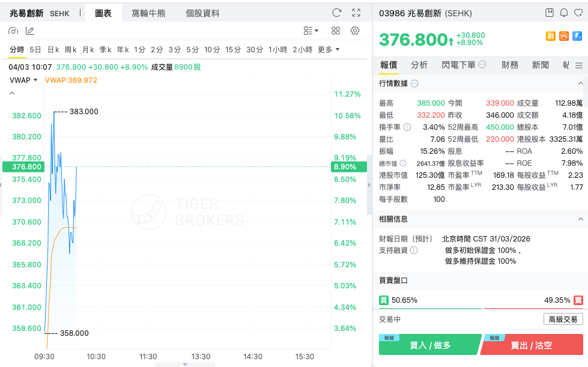Expand chart to fullscreen

pos(356,13)
